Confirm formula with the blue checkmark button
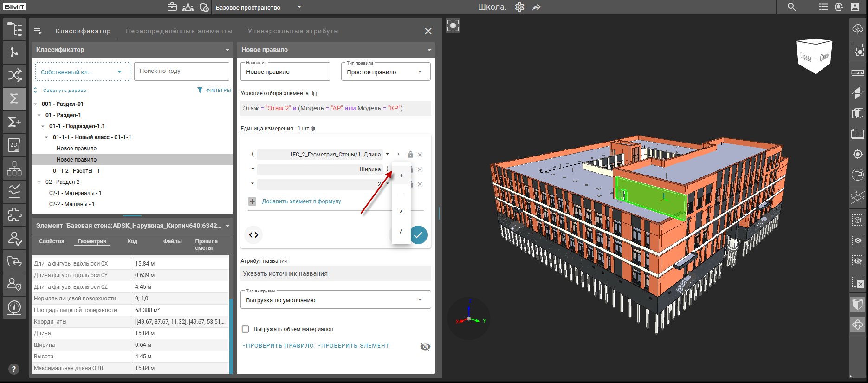This screenshot has height=383, width=868. (x=418, y=235)
